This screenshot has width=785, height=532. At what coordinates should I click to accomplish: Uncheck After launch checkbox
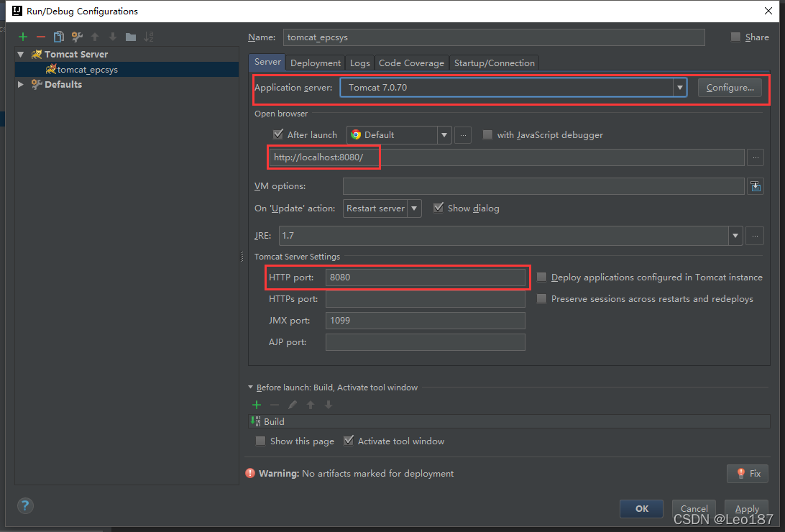pyautogui.click(x=278, y=134)
